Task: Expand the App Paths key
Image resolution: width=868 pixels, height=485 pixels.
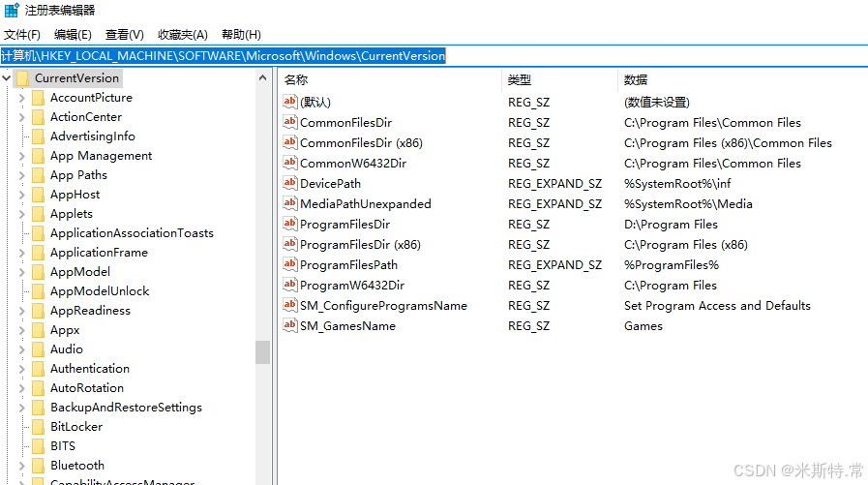Action: point(22,175)
